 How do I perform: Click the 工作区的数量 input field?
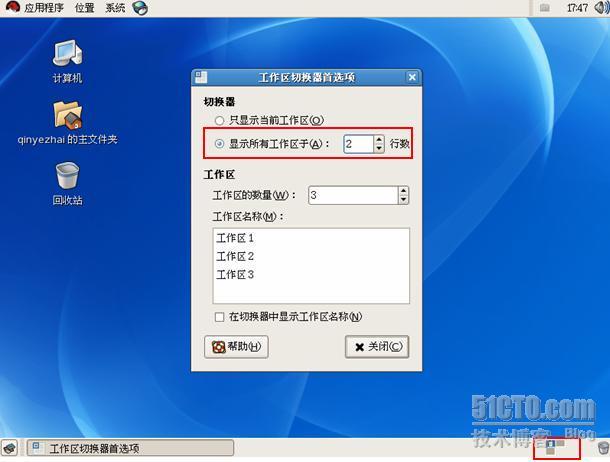[353, 195]
